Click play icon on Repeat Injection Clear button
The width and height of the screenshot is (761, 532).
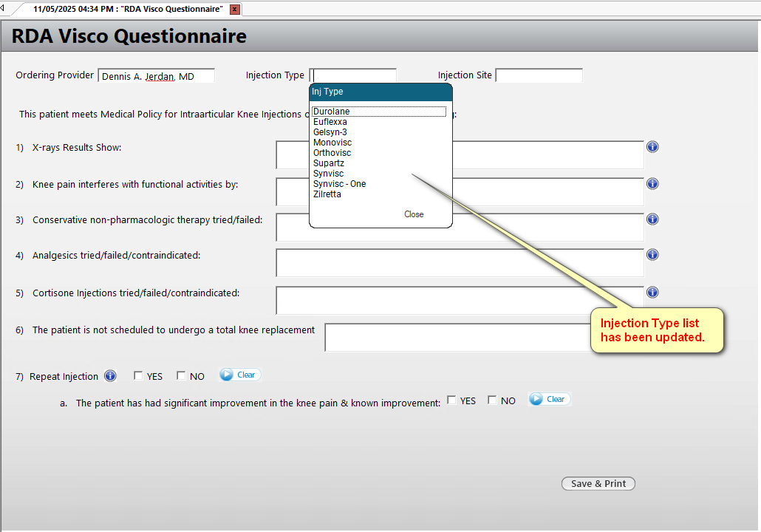tap(227, 375)
